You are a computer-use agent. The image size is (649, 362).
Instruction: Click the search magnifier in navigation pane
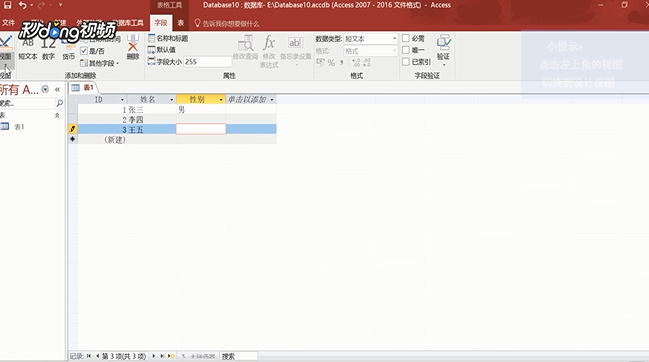point(60,103)
